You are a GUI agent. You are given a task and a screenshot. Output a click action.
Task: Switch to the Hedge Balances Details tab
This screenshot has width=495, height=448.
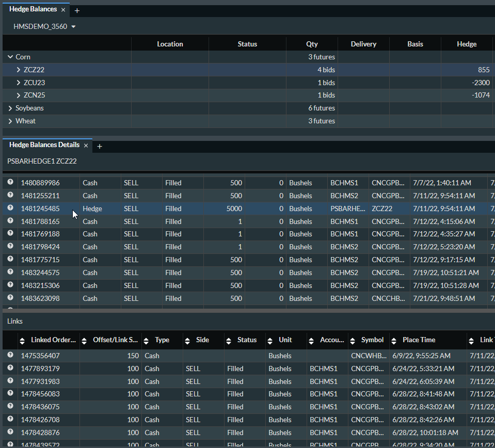click(x=44, y=145)
